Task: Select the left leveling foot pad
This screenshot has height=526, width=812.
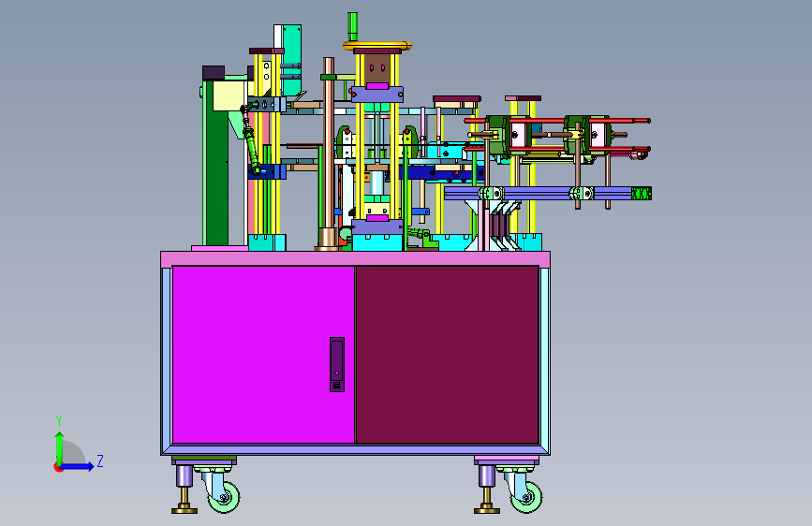Action: point(185,510)
